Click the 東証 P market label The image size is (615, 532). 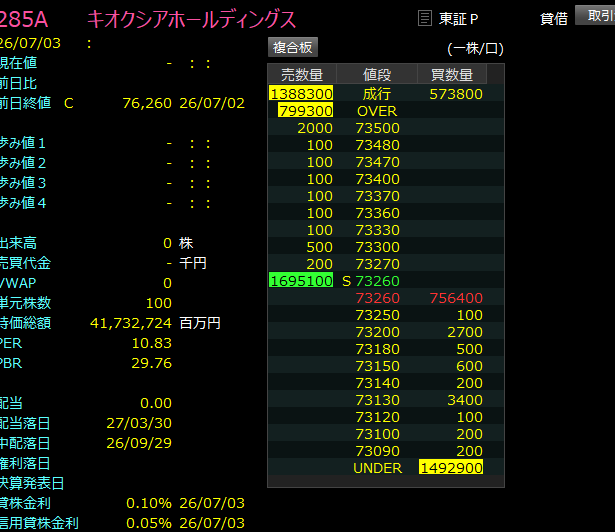point(458,19)
